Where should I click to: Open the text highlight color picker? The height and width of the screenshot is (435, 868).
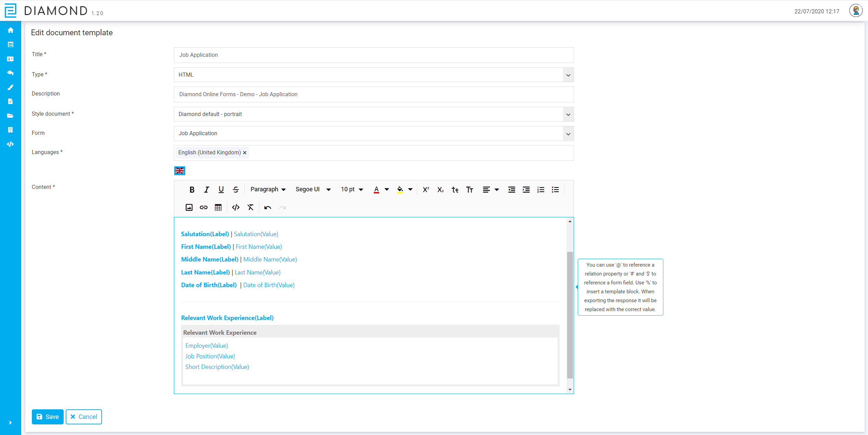click(x=405, y=189)
